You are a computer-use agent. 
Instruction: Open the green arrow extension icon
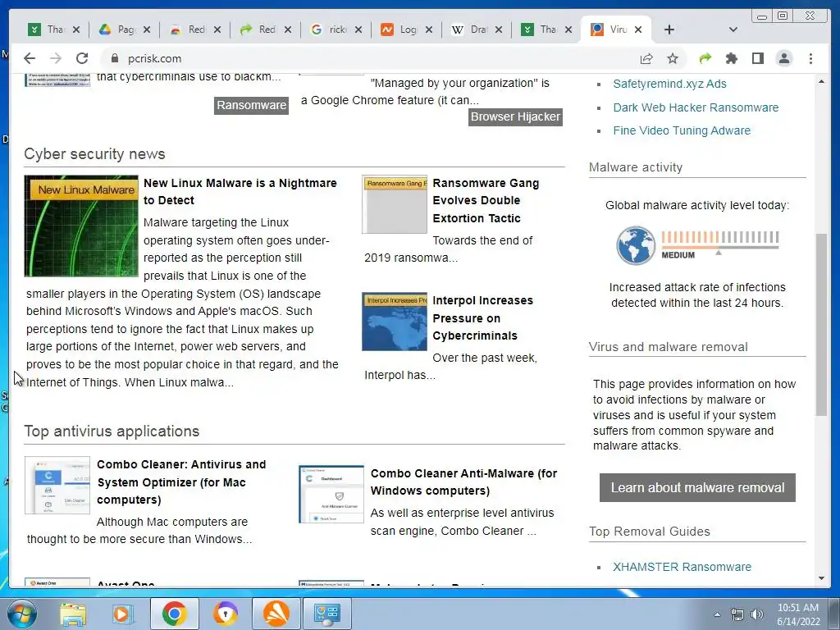[x=705, y=58]
